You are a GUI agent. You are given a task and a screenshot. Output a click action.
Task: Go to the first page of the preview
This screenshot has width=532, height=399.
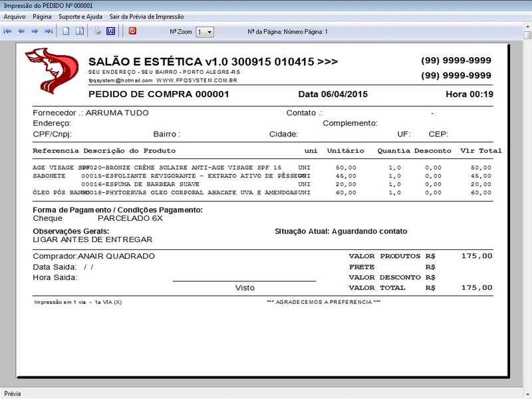click(x=7, y=31)
